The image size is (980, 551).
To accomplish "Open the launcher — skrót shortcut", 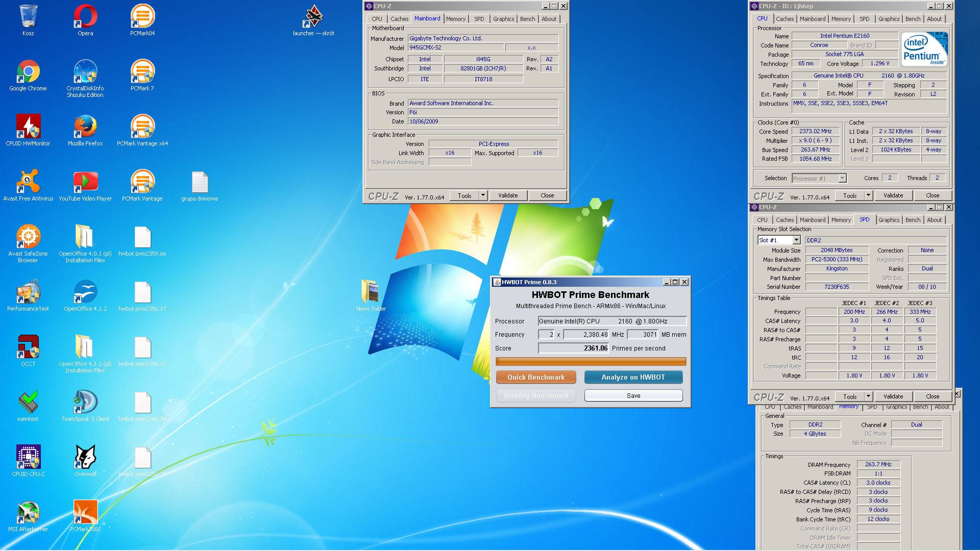I will coord(314,20).
